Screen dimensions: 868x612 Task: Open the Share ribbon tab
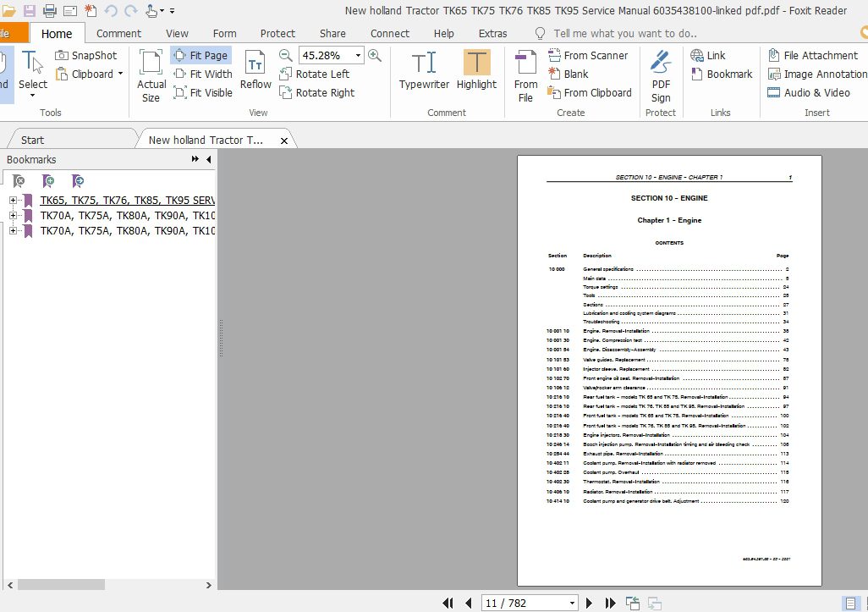click(332, 33)
